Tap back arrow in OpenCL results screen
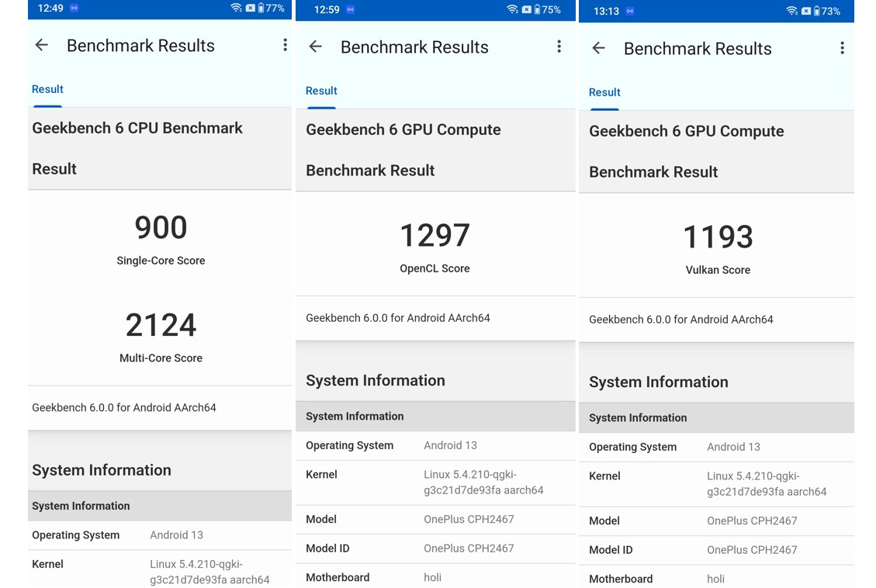The image size is (876, 588). (316, 47)
